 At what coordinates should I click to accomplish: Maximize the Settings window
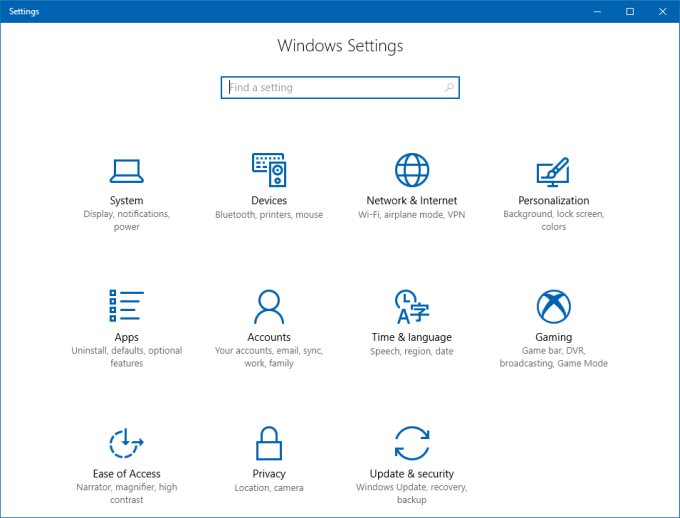630,11
